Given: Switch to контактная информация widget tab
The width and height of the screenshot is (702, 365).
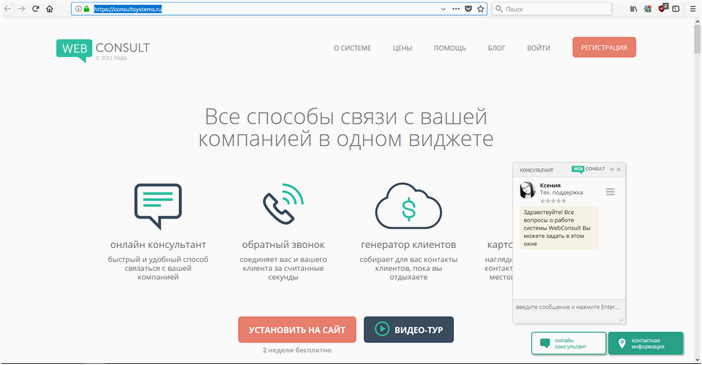Looking at the screenshot, I should click(x=646, y=344).
